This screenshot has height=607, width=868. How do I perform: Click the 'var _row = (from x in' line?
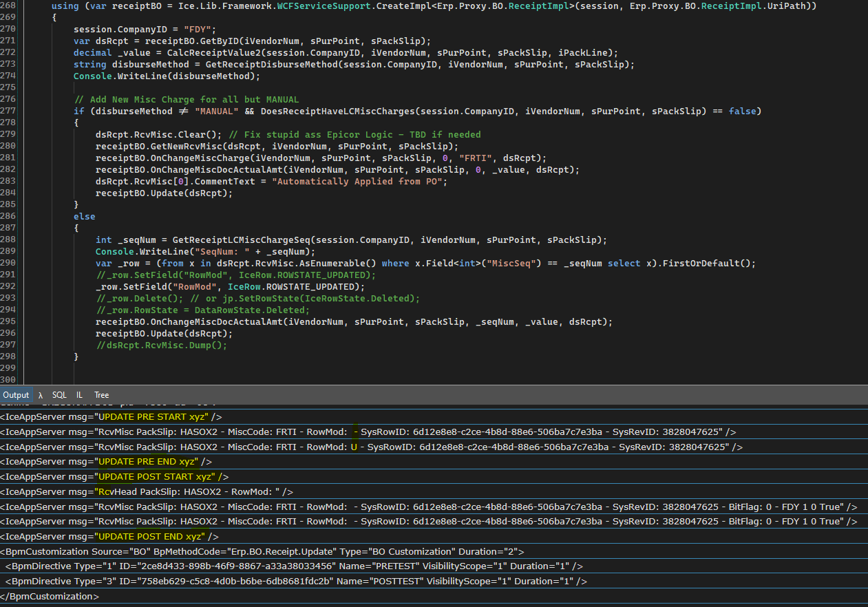tap(426, 263)
